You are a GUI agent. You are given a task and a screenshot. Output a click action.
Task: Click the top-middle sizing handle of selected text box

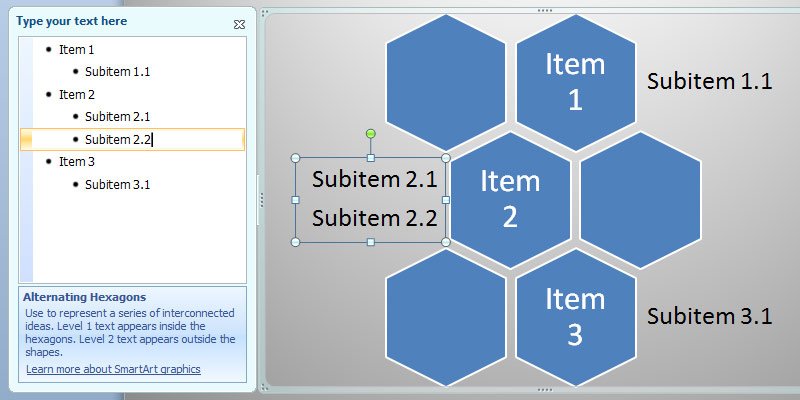[371, 158]
